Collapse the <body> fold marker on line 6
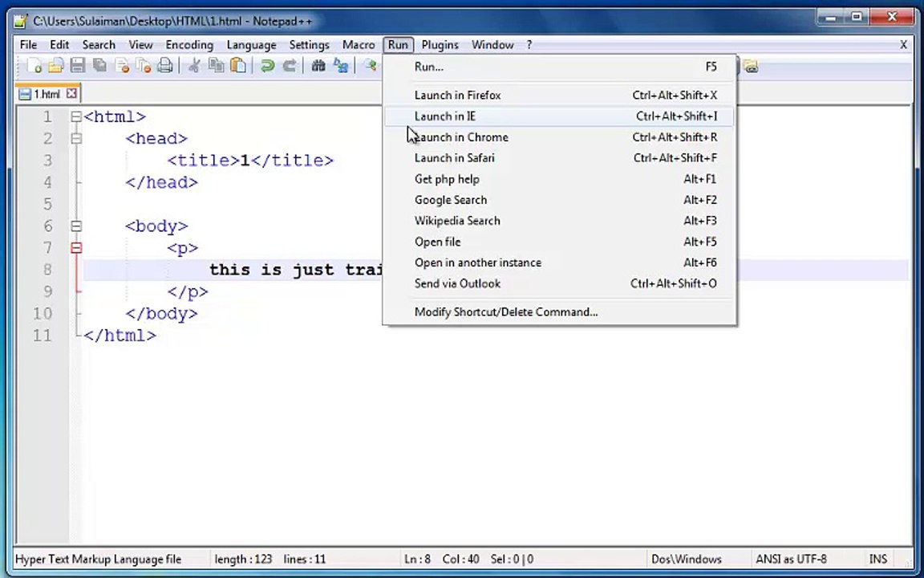924x578 pixels. coord(76,226)
